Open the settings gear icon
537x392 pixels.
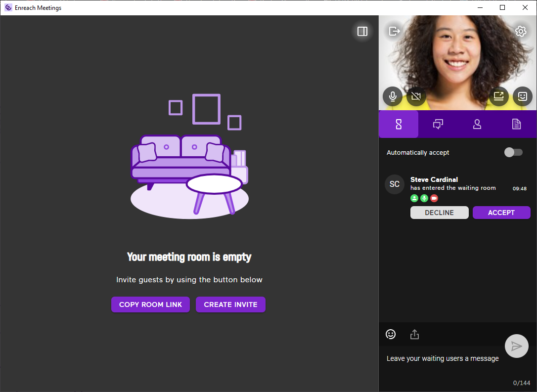[521, 31]
